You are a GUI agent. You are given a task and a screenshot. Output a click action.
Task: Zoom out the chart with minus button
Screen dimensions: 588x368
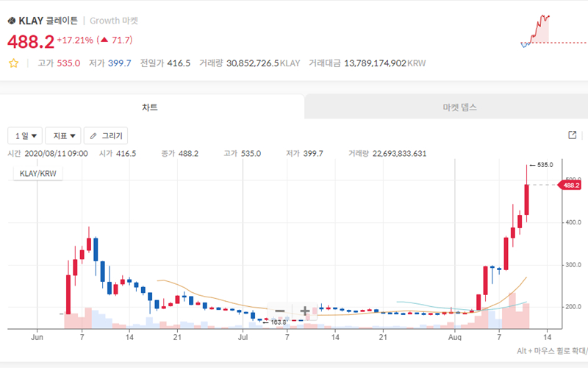click(279, 311)
